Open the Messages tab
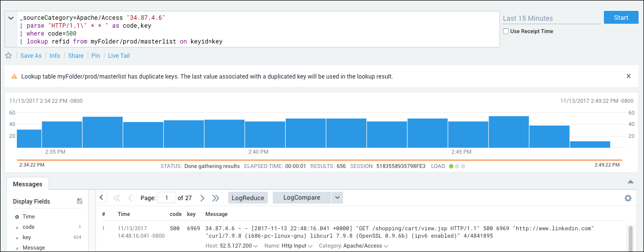 pos(28,184)
